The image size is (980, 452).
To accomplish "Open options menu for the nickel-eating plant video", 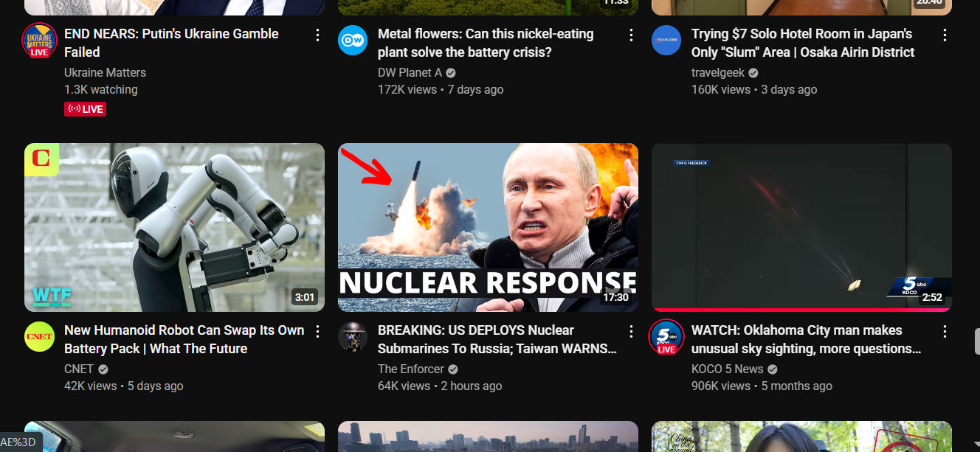I will (x=631, y=35).
